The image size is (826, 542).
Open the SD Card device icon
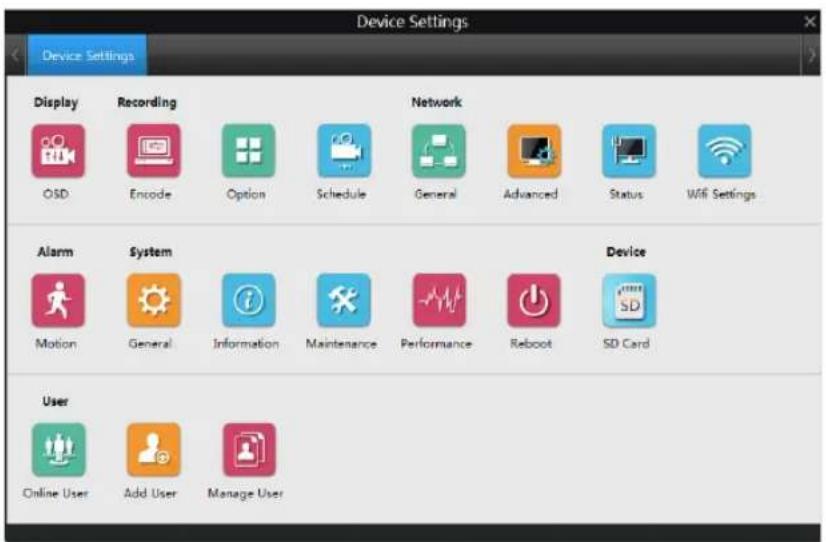click(x=629, y=300)
